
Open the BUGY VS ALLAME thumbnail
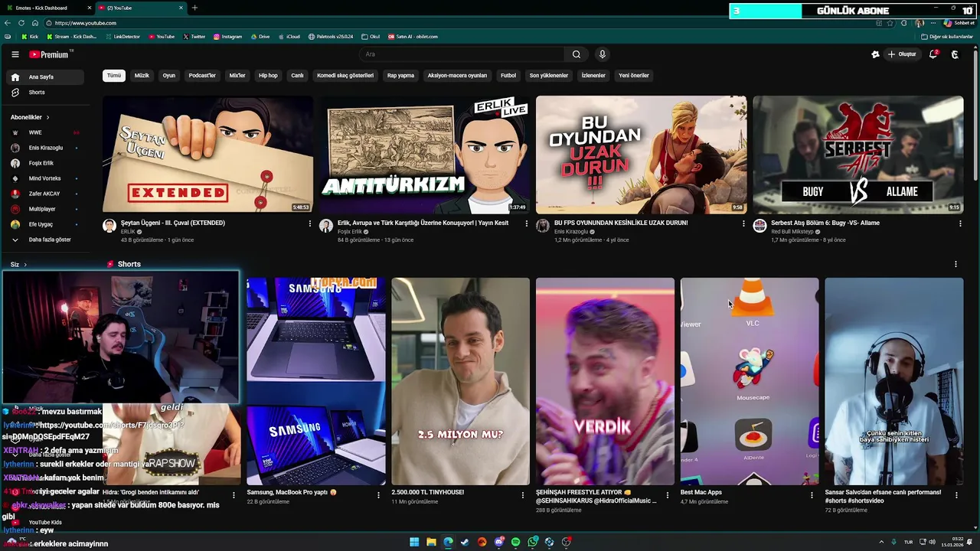tap(857, 155)
